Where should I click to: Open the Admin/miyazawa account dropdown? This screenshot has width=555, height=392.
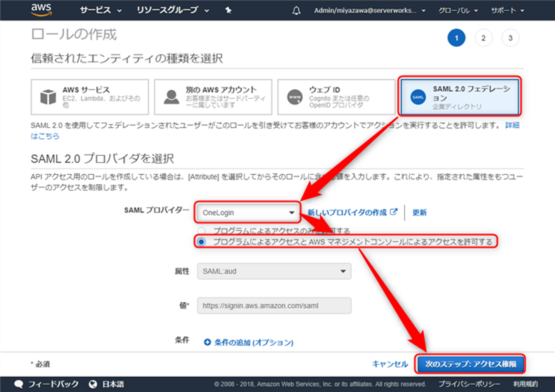tap(370, 10)
